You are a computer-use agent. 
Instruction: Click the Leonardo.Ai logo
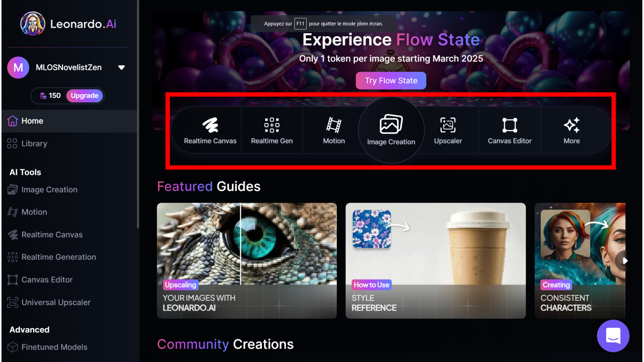click(68, 24)
